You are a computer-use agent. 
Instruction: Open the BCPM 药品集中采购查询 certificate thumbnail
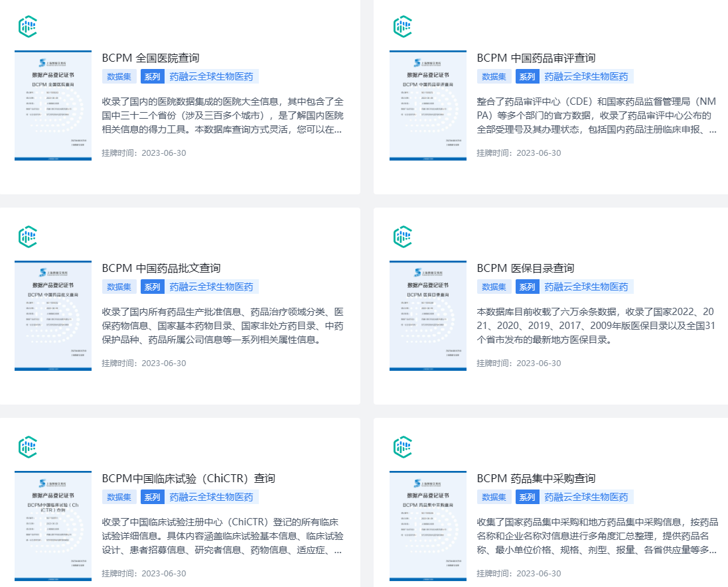(428, 525)
